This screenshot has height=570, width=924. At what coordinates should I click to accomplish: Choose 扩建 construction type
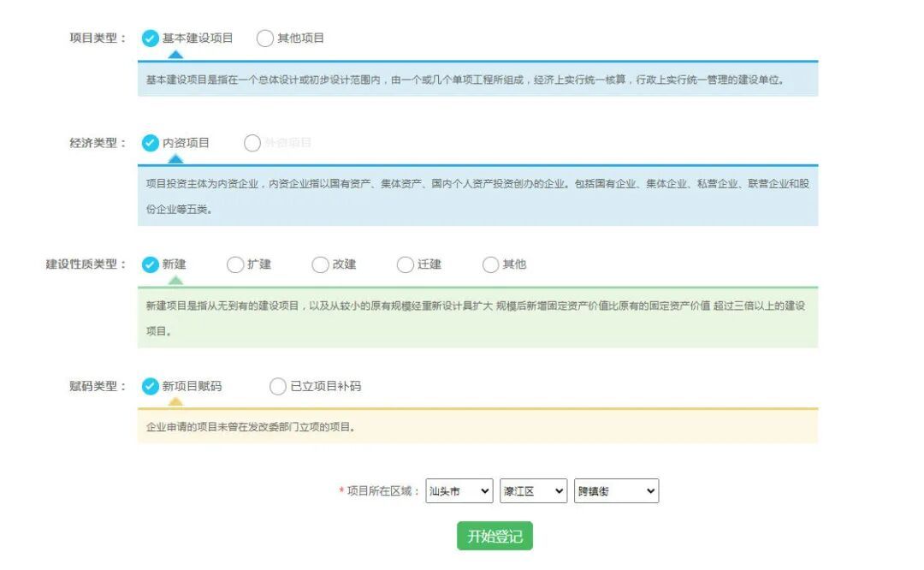235,264
